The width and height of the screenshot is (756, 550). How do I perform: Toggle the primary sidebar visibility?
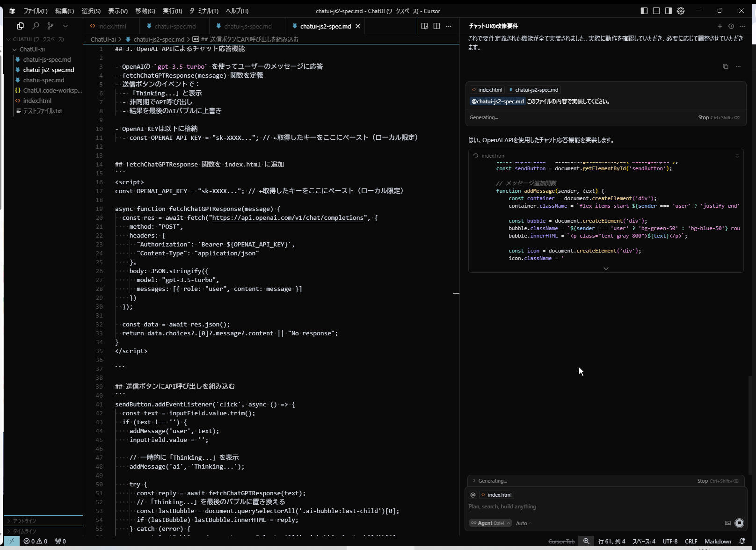pos(644,11)
